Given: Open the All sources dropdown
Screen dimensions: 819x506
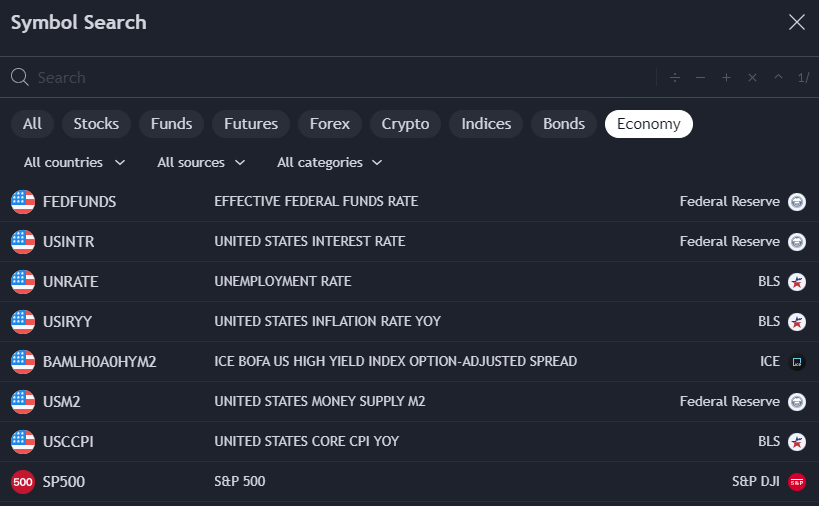Looking at the screenshot, I should [x=201, y=162].
